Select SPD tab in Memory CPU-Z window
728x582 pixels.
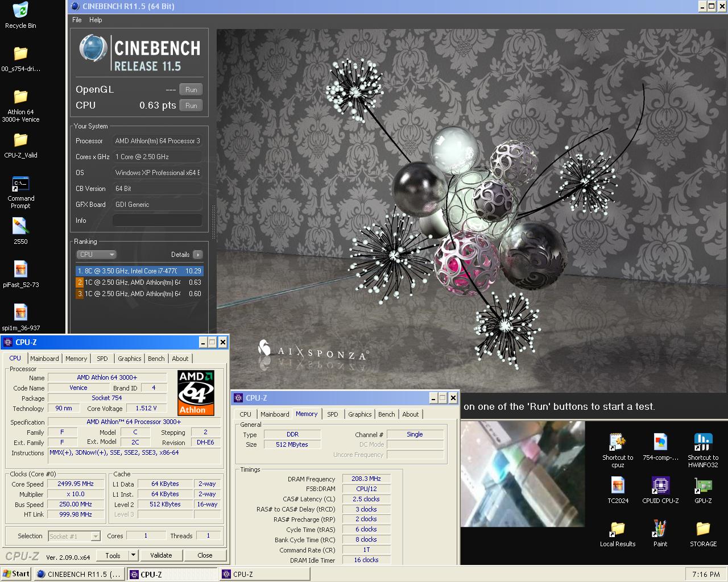[333, 414]
